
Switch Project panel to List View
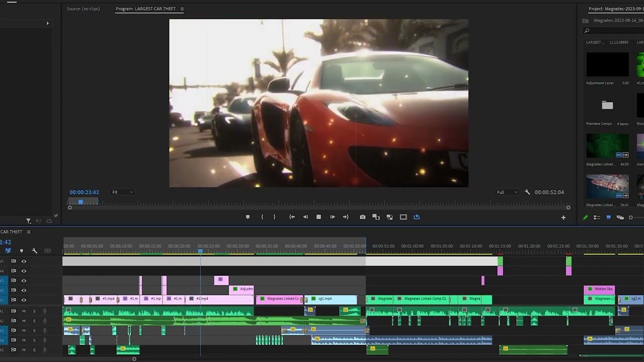(x=597, y=218)
